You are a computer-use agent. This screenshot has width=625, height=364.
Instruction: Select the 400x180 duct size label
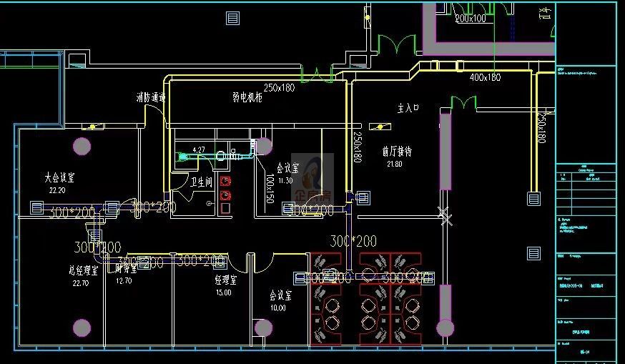click(484, 77)
